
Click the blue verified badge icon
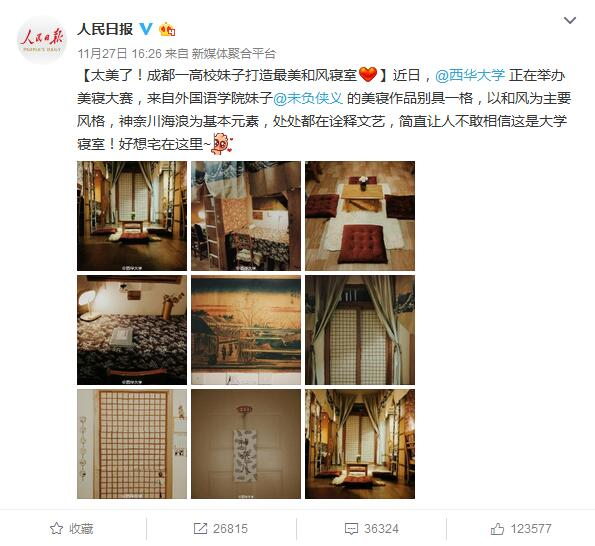(146, 28)
